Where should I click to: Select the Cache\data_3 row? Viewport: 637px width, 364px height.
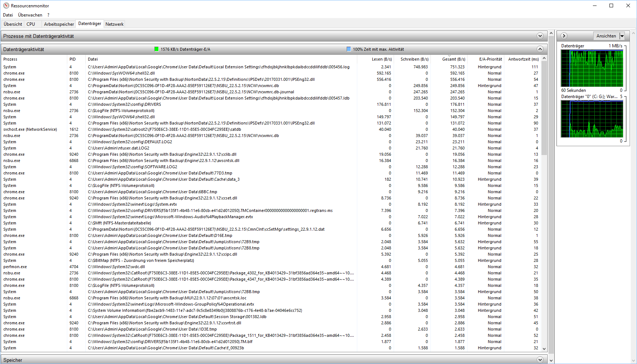(271, 179)
